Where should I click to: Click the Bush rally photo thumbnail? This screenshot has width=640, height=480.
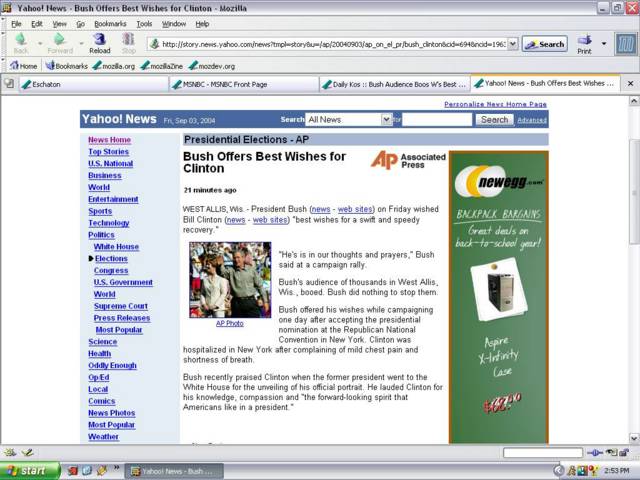230,280
